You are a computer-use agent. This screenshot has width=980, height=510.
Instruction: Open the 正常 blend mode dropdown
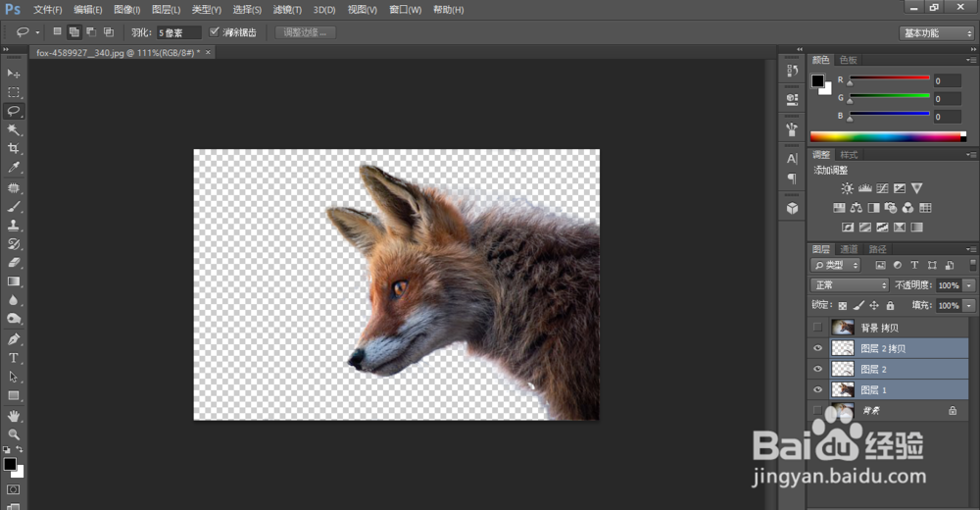tap(850, 285)
